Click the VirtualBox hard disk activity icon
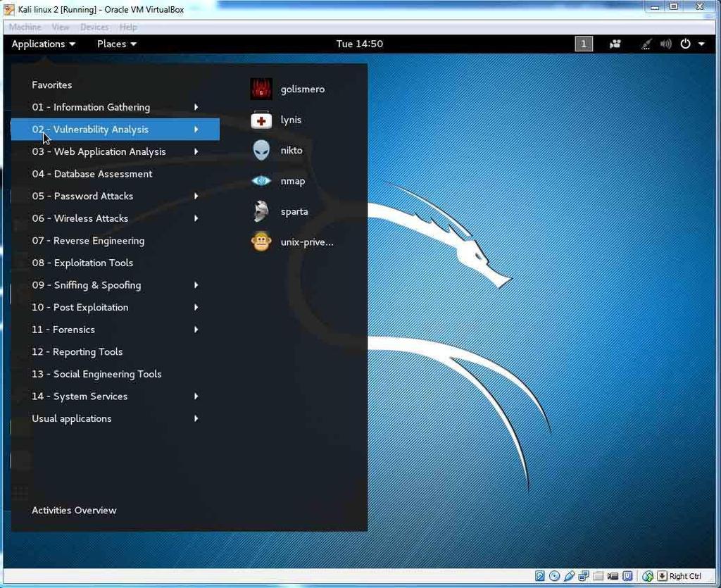The image size is (721, 588). click(x=540, y=575)
